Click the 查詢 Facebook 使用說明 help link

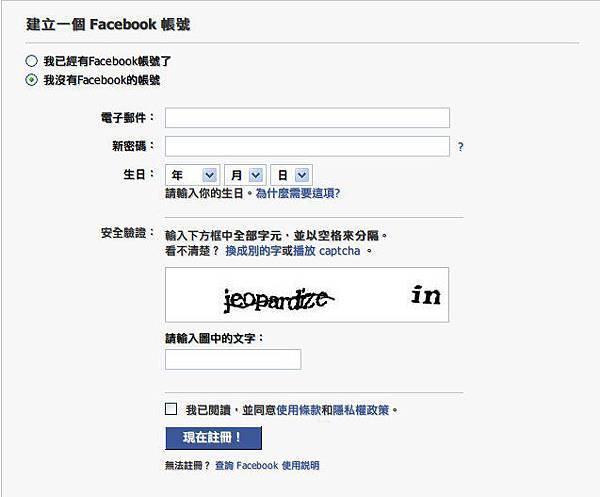point(267,466)
